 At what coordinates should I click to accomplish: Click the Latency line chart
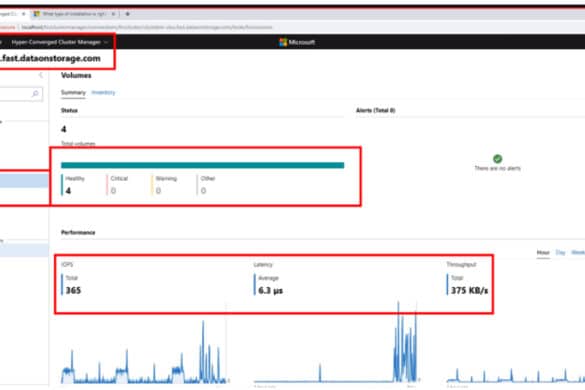pos(337,343)
